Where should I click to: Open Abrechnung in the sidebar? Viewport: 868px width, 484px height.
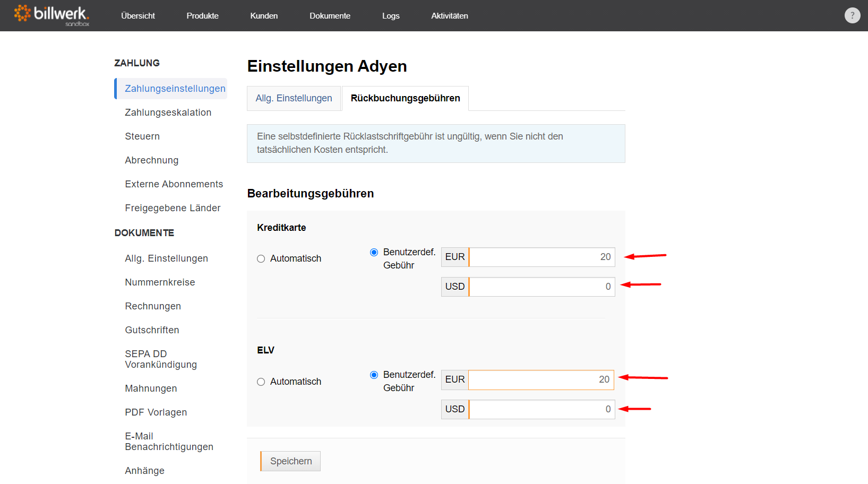(x=151, y=160)
